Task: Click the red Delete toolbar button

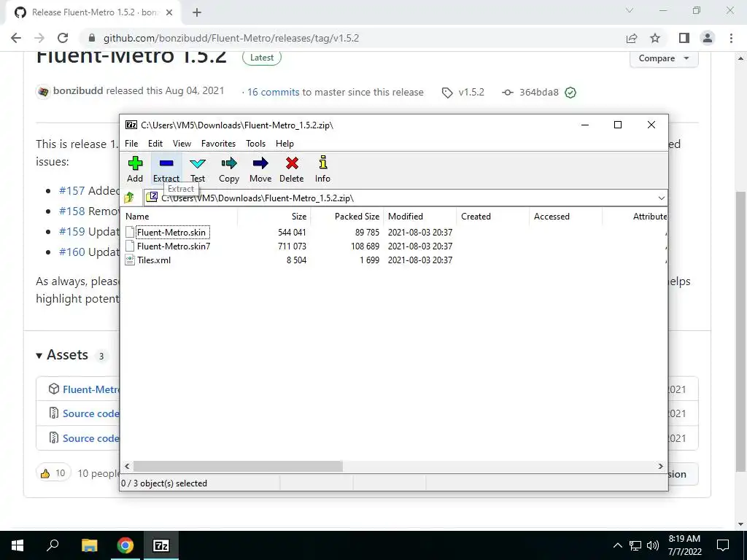Action: pyautogui.click(x=292, y=169)
